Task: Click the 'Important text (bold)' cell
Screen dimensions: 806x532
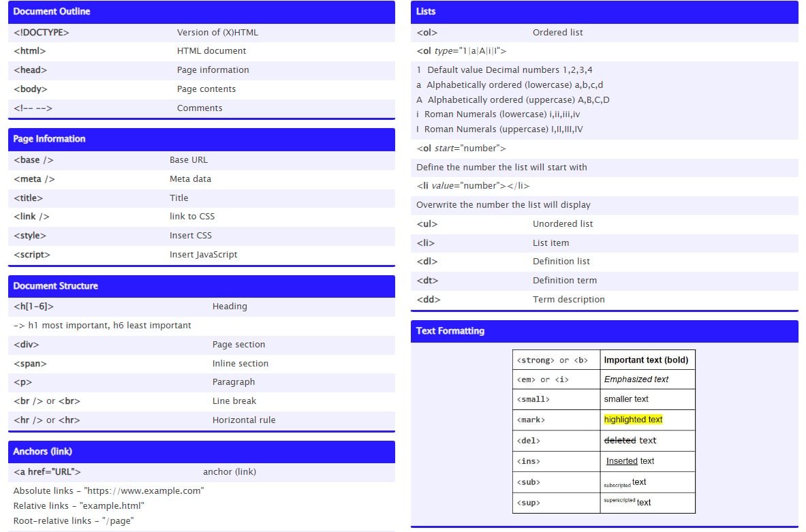Action: 648,360
